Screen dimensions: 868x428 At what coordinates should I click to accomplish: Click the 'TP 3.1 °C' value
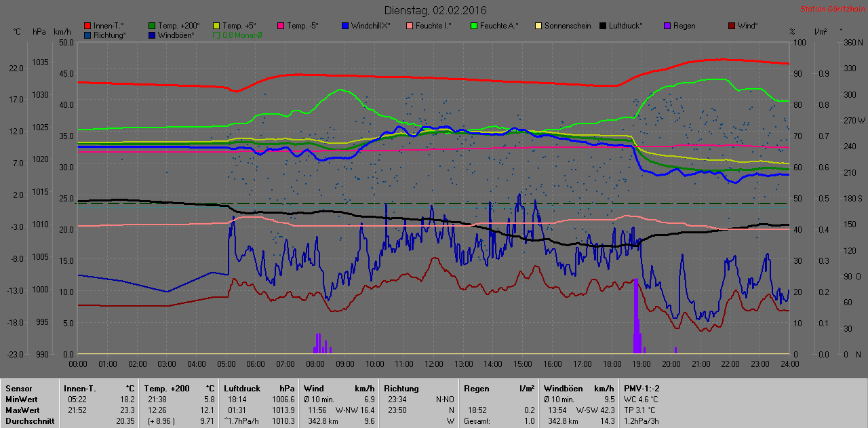tap(640, 410)
